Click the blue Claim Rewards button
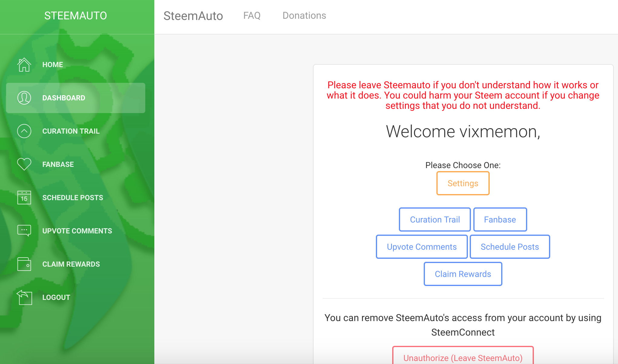This screenshot has height=364, width=618. pos(463,274)
